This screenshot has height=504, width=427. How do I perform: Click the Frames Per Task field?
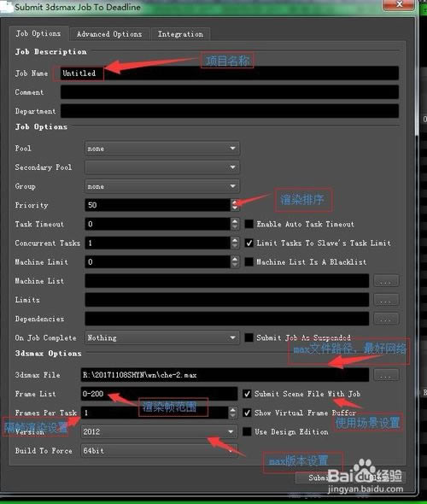coord(155,413)
